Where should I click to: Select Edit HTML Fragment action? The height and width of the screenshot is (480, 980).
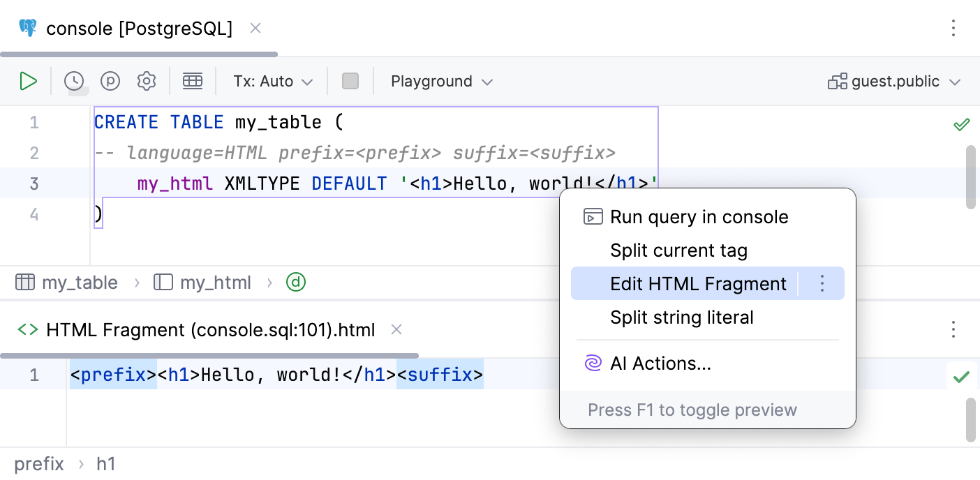click(698, 284)
